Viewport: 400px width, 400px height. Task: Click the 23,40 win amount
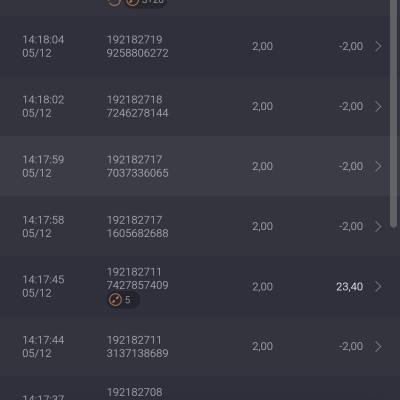coord(349,287)
